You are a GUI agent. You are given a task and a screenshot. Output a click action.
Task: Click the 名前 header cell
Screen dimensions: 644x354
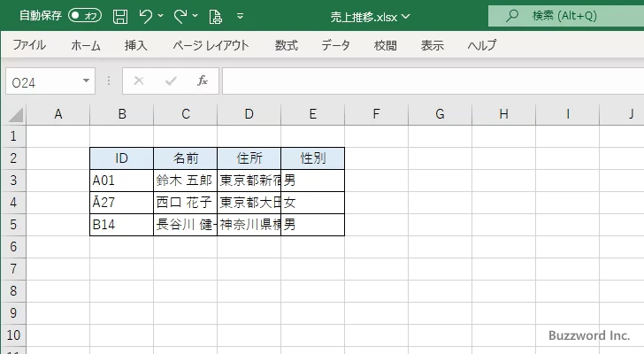click(x=185, y=158)
